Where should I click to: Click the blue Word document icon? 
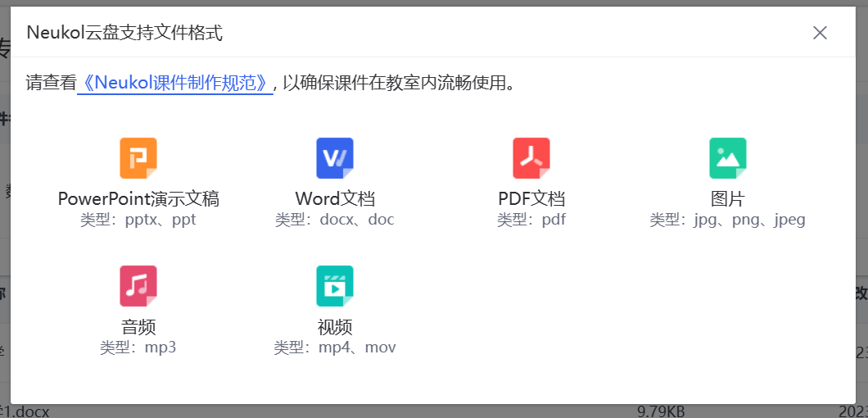[335, 158]
